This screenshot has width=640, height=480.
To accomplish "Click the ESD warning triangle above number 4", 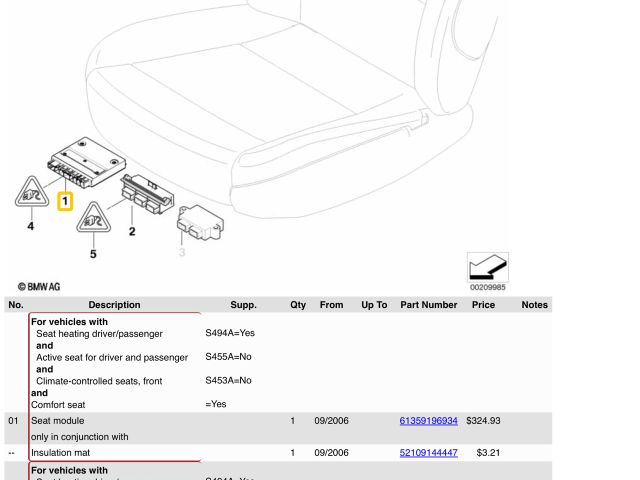I will (x=32, y=192).
